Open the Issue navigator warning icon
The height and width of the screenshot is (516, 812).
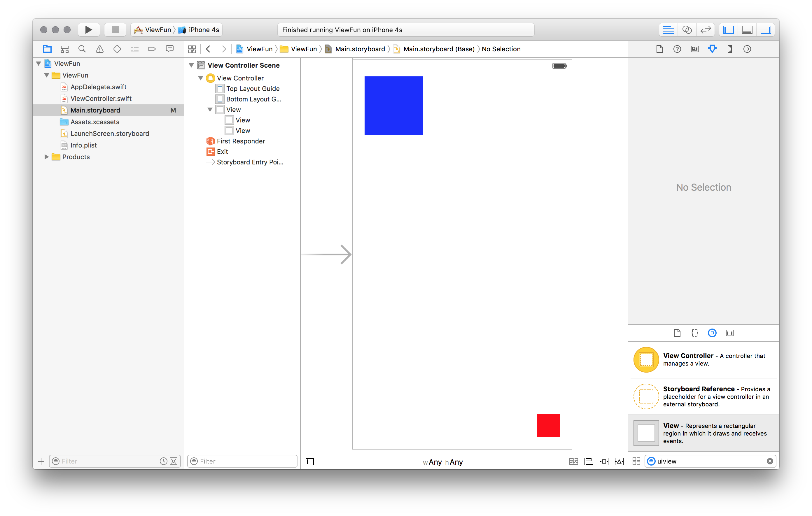pyautogui.click(x=99, y=49)
